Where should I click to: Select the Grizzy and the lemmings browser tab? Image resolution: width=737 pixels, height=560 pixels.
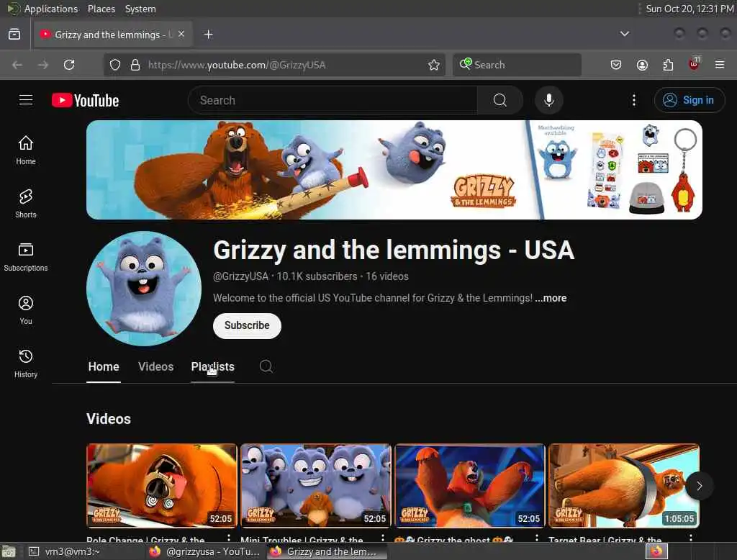(x=113, y=35)
